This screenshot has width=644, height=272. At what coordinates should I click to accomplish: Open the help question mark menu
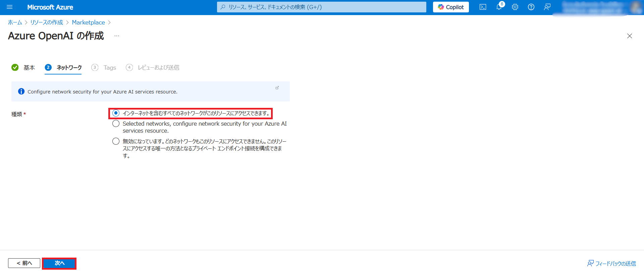coord(531,7)
